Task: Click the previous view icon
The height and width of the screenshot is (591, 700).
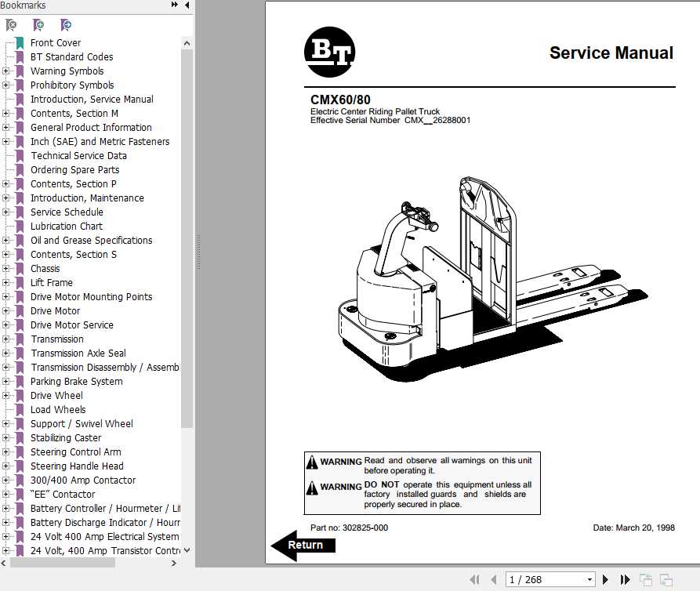Action: [x=647, y=579]
